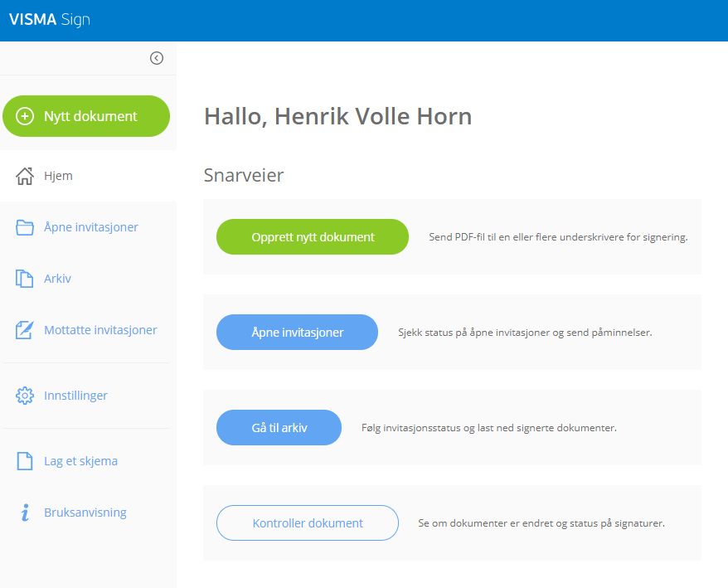The height and width of the screenshot is (588, 728).
Task: Click the plus icon in Nytt dokument
Action: point(25,117)
